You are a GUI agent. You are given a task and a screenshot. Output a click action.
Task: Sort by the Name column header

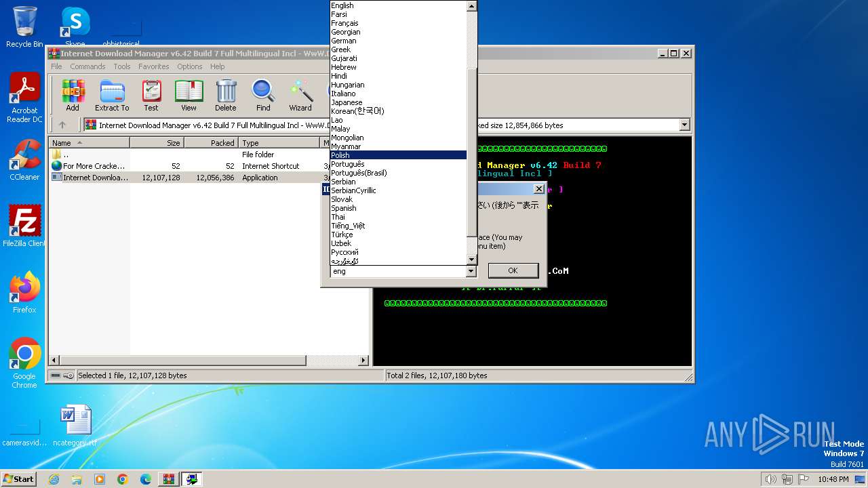coord(90,143)
